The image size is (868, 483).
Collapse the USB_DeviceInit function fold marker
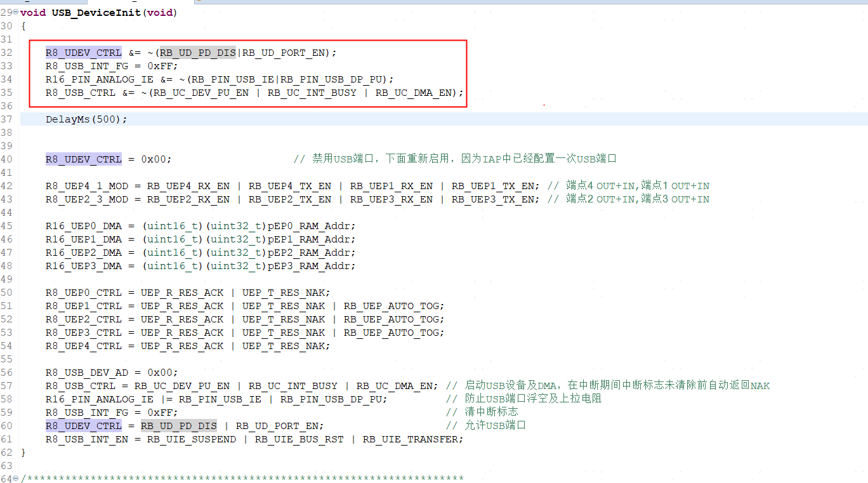click(x=16, y=13)
